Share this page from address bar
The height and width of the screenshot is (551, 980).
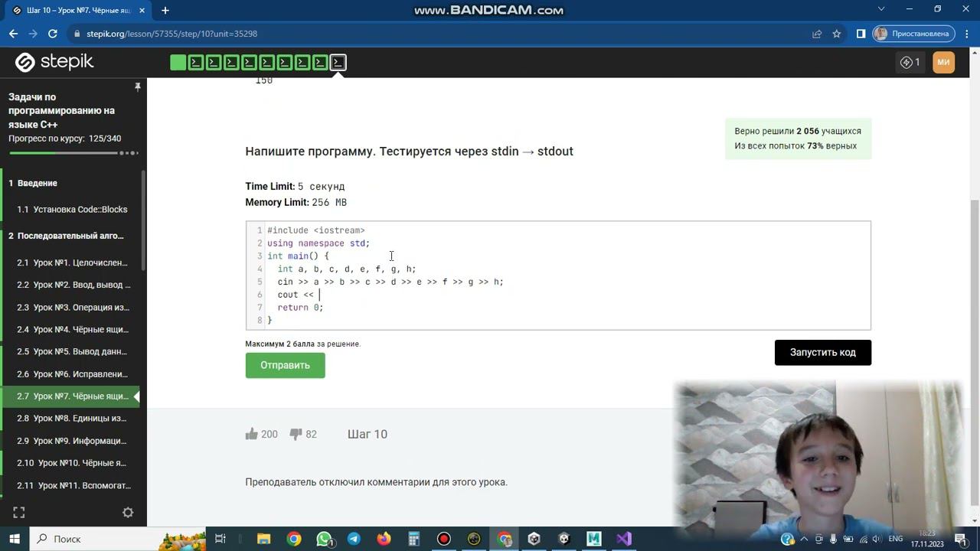pos(817,34)
